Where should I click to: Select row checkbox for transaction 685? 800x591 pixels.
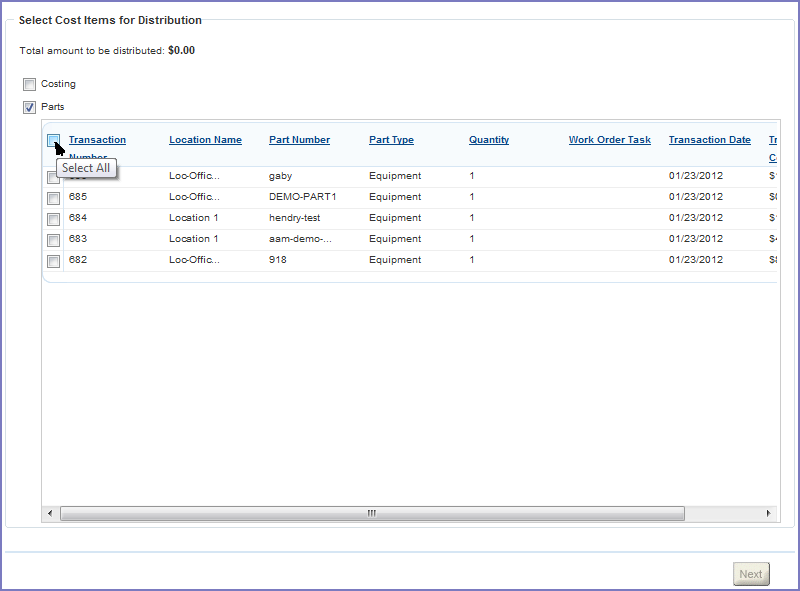click(x=53, y=198)
